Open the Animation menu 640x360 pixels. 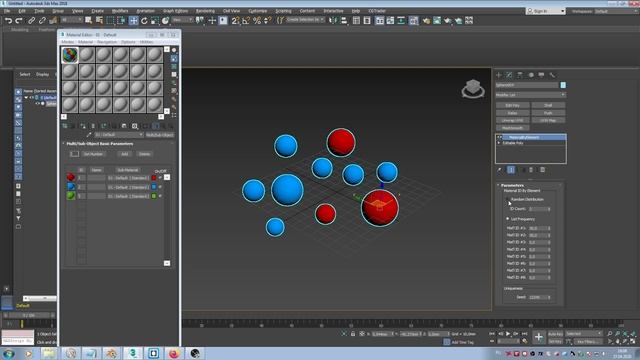[x=145, y=11]
